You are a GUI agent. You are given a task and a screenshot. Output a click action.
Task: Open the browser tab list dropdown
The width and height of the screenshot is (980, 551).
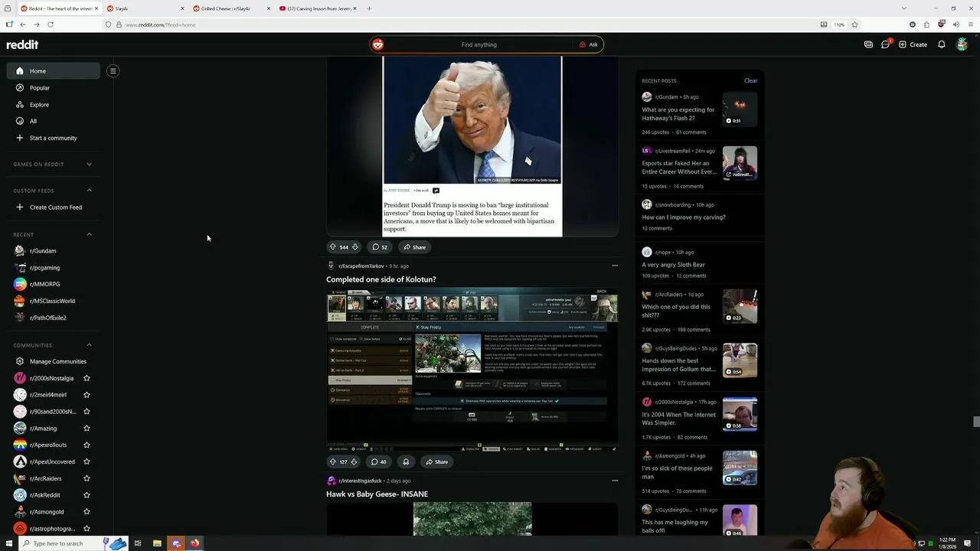click(x=903, y=8)
